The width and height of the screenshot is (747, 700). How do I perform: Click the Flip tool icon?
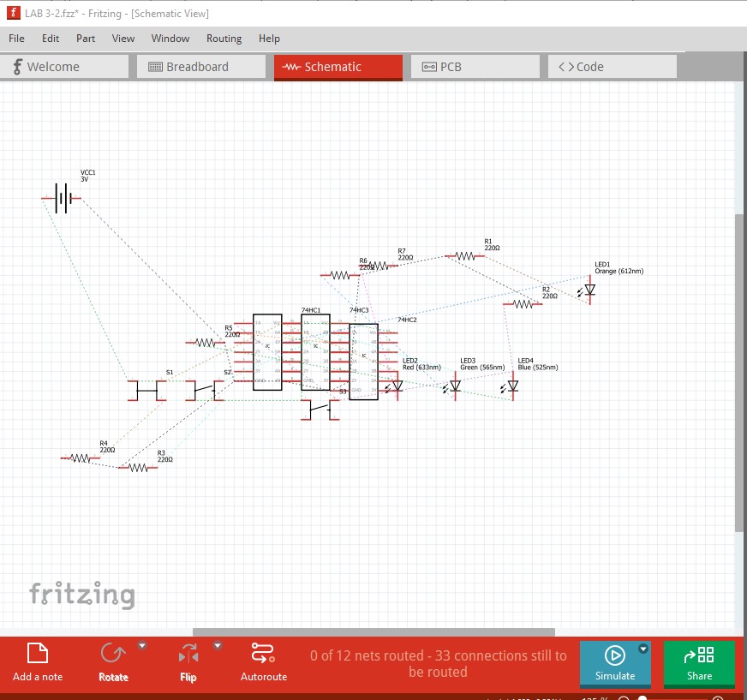pos(188,655)
